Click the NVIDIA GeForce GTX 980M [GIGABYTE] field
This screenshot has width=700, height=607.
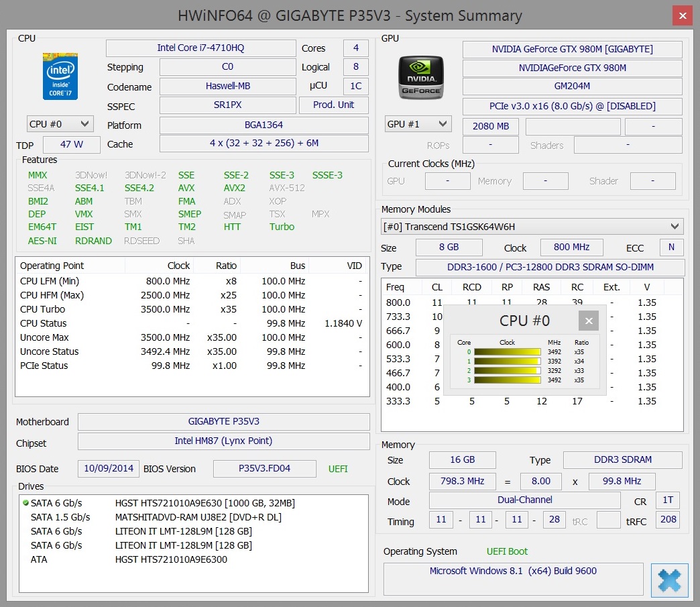tap(573, 50)
